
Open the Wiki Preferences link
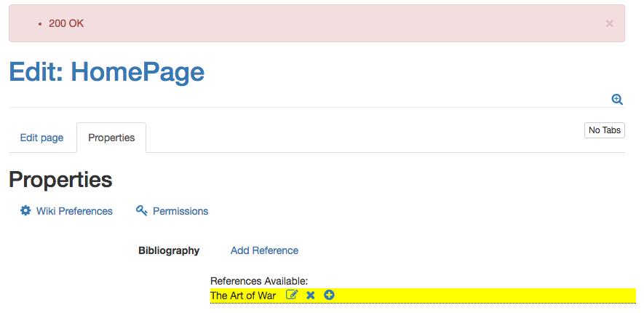[x=74, y=211]
